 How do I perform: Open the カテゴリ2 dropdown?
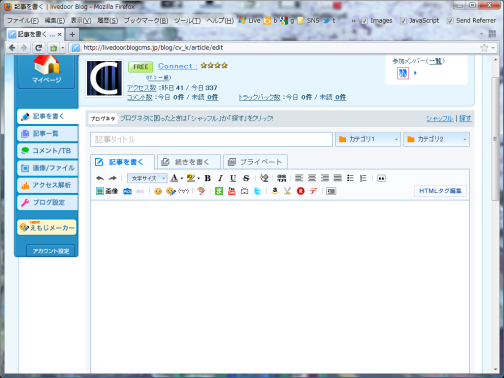click(436, 139)
